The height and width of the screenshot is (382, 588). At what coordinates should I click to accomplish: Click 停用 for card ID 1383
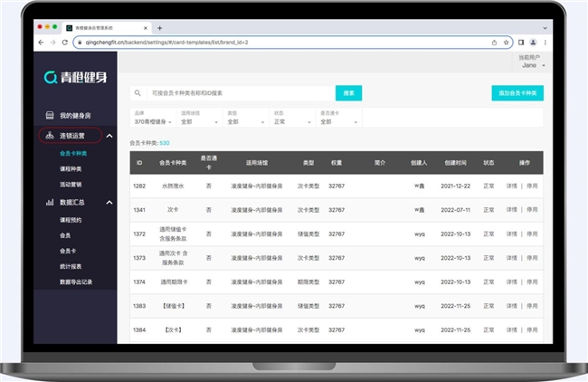pos(532,306)
